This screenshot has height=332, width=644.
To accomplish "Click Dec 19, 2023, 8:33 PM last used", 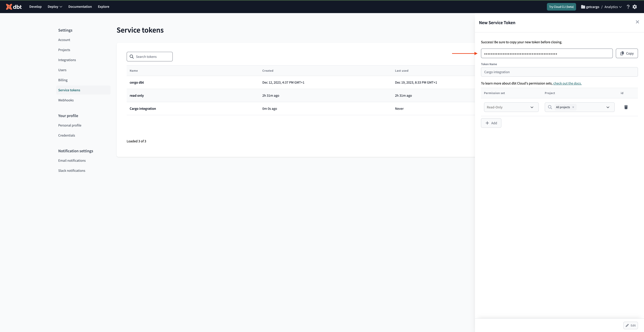I will [x=416, y=82].
